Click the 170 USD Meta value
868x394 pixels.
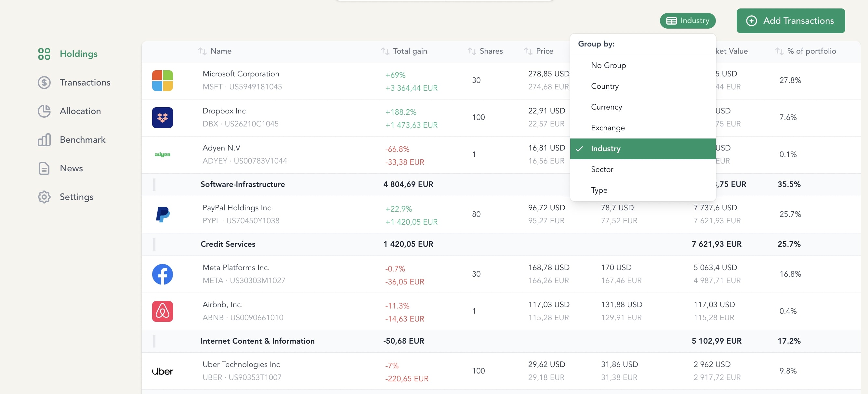tap(616, 268)
